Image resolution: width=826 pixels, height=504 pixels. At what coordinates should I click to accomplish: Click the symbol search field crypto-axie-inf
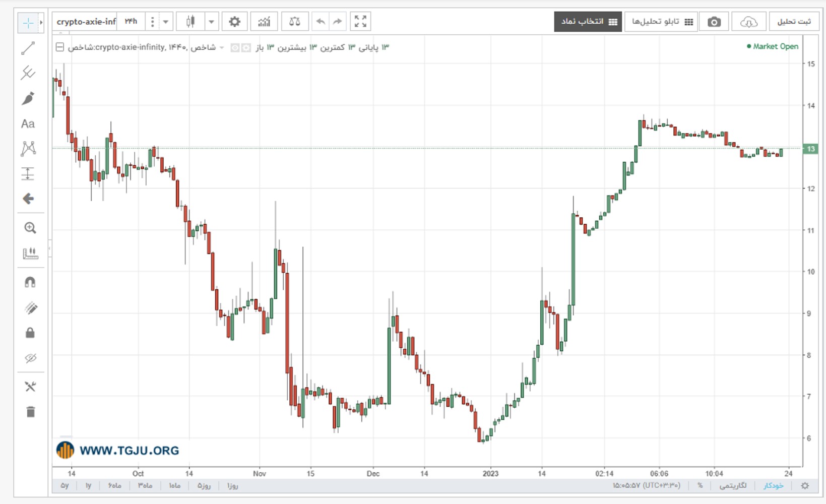point(86,22)
